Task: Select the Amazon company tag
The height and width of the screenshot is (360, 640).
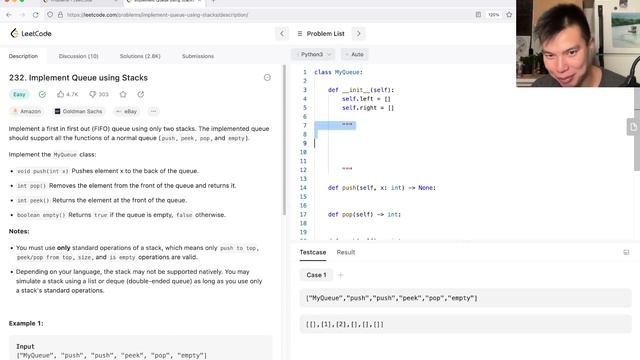Action: tap(27, 111)
